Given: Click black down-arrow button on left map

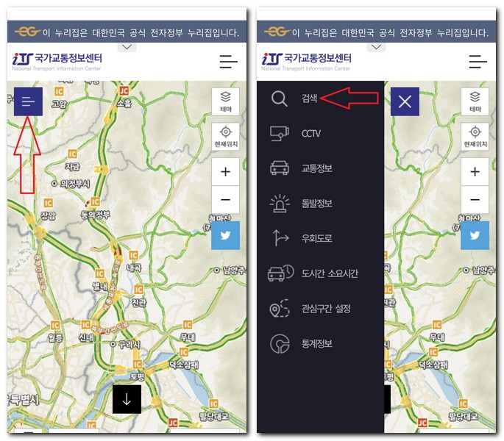Looking at the screenshot, I should coord(127,399).
